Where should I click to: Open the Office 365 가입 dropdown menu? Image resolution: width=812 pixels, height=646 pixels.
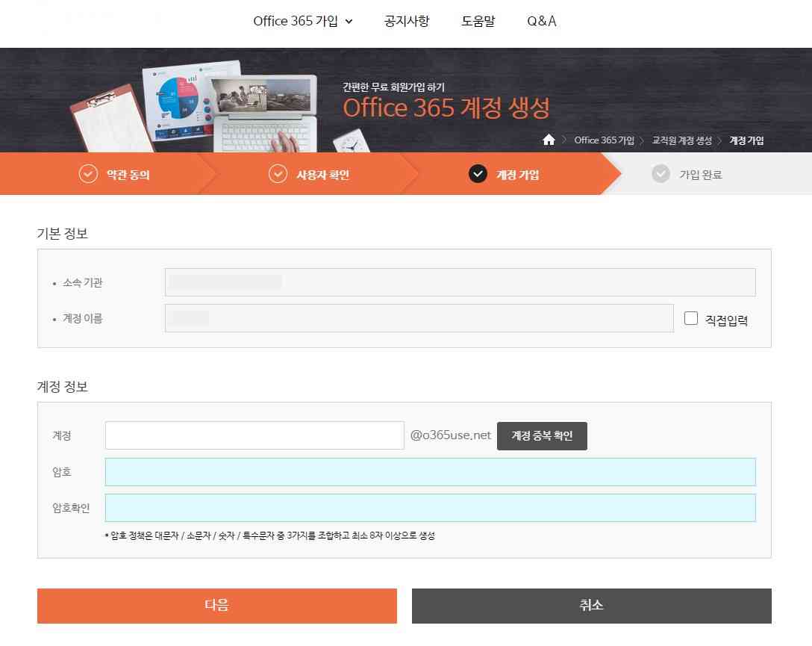(x=303, y=21)
